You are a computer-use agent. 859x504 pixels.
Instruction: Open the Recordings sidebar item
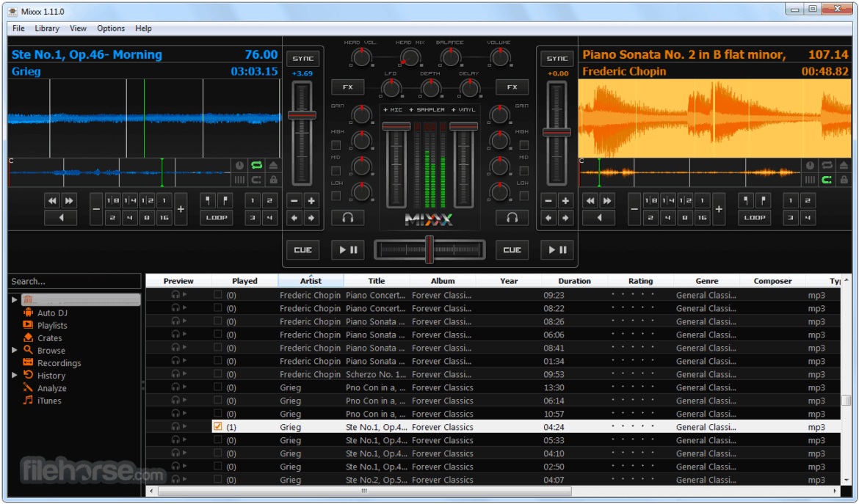[x=59, y=363]
